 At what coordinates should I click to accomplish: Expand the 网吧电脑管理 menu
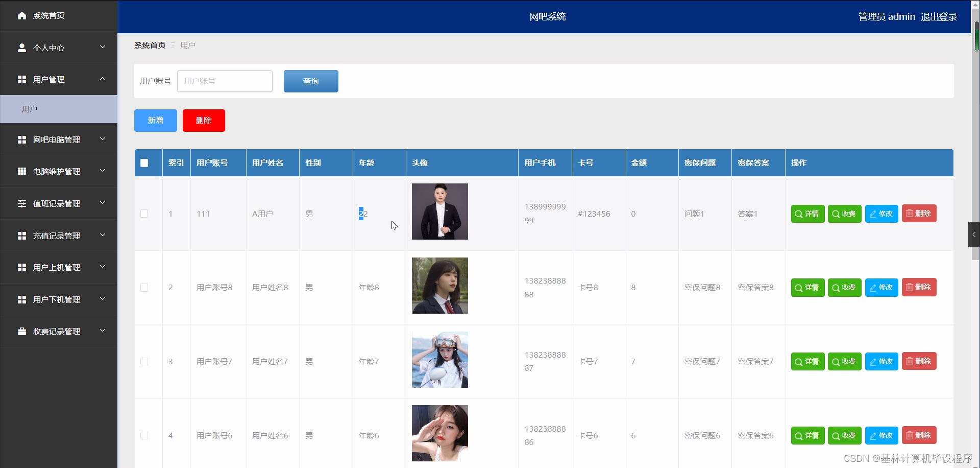pyautogui.click(x=59, y=139)
